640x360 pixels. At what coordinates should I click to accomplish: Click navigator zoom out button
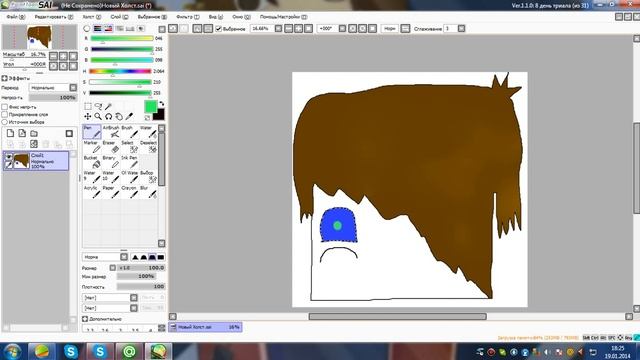tap(53, 56)
